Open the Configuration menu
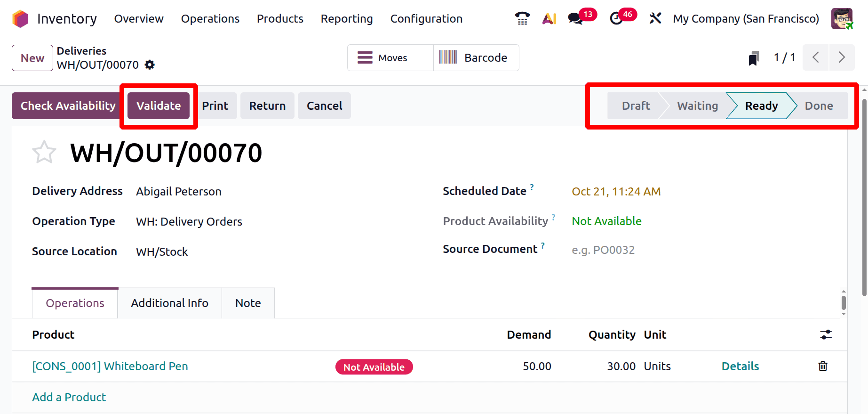This screenshot has width=868, height=414. pos(426,19)
